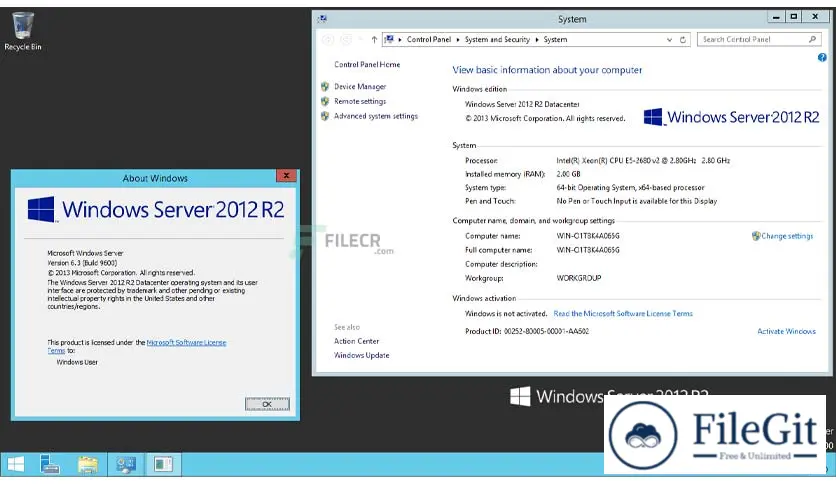
Task: Select the About Windows taskbar icon
Action: tap(163, 464)
